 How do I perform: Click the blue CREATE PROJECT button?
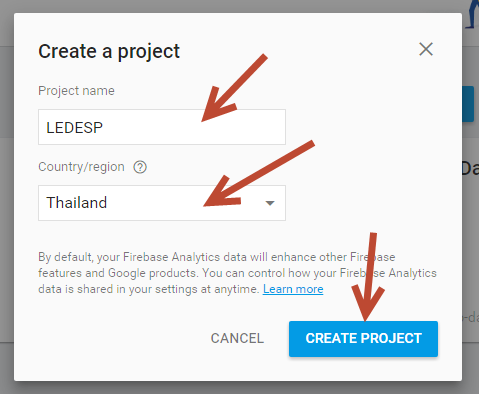(x=363, y=339)
